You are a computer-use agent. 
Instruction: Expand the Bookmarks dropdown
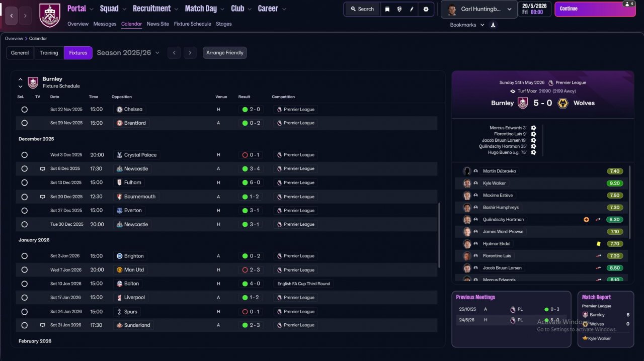pos(467,25)
